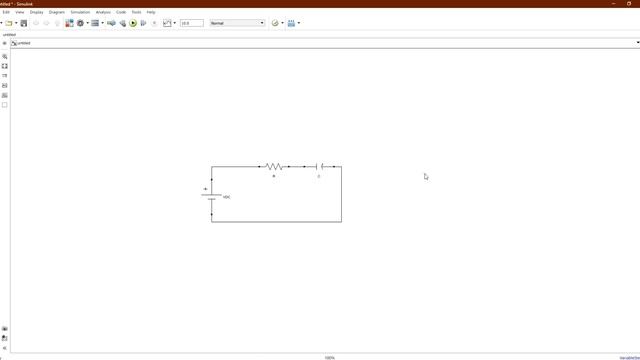Click the Annotation icon in the left palette
The height and width of the screenshot is (360, 640).
coord(4,86)
